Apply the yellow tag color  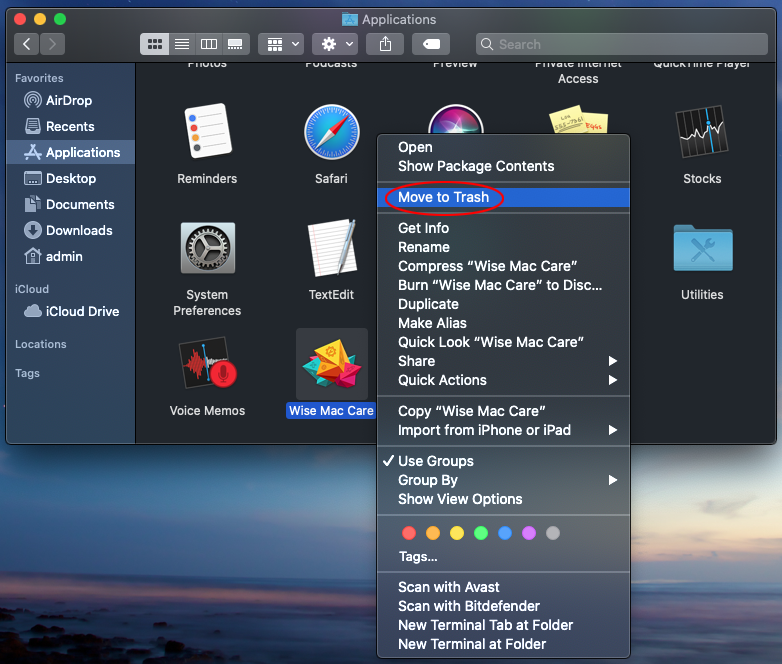pos(457,533)
